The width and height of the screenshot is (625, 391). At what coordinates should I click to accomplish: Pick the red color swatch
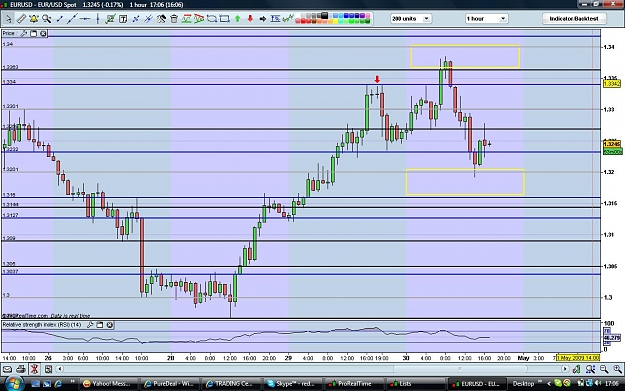point(303,21)
